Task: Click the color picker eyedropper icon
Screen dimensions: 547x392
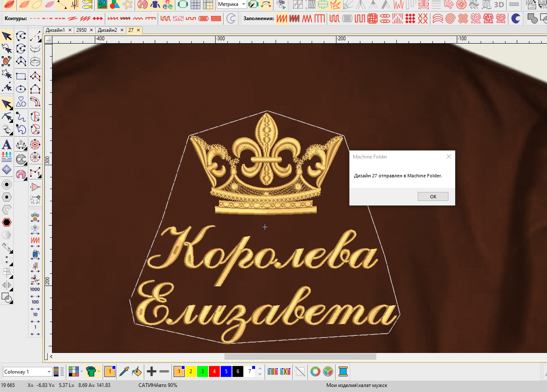Action: pos(124,371)
